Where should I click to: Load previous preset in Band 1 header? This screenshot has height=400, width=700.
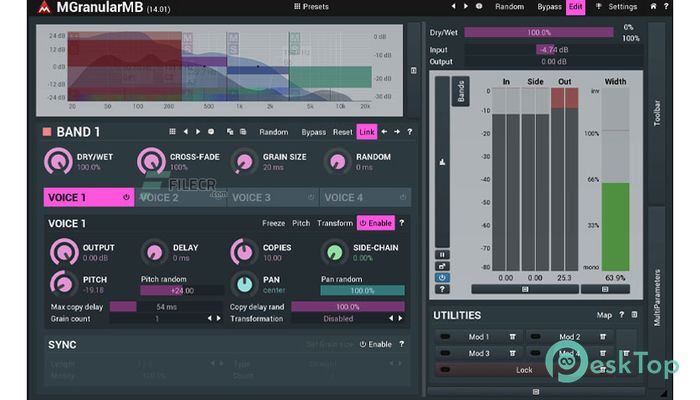(x=186, y=132)
